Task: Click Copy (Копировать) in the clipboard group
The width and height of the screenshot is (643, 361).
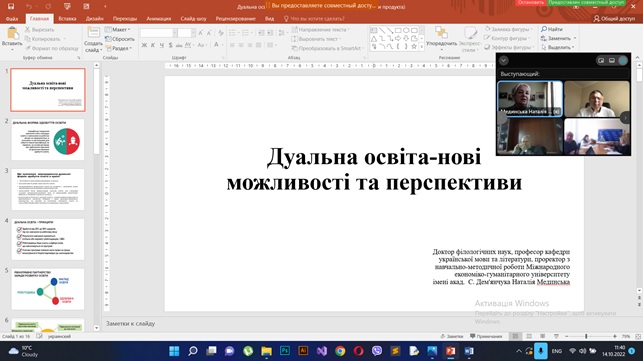Action: (43, 39)
